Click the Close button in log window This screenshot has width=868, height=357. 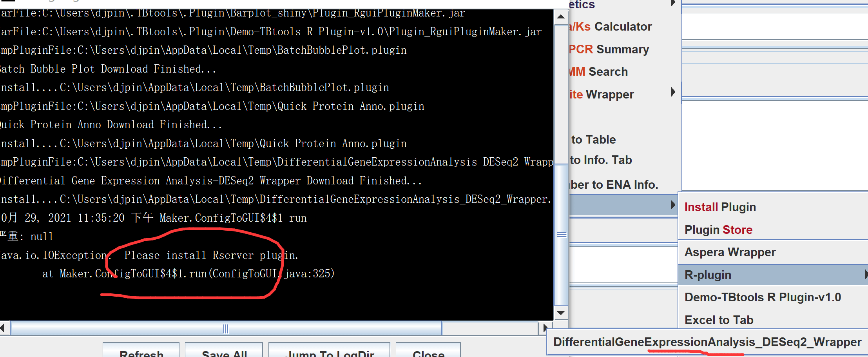coord(428,350)
